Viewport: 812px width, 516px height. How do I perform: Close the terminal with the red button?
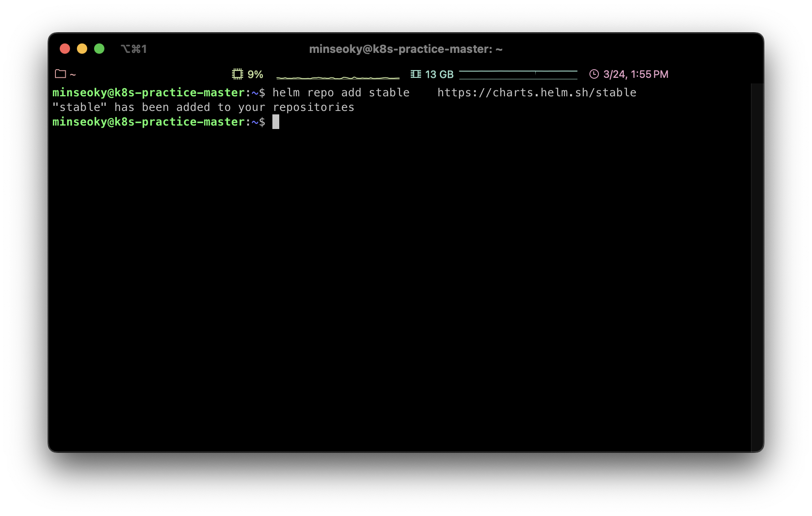click(65, 49)
